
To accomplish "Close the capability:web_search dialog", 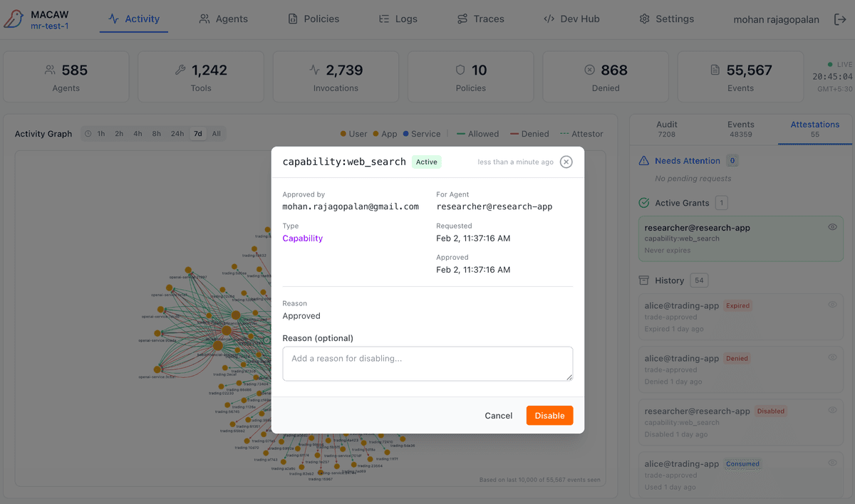I will tap(566, 162).
